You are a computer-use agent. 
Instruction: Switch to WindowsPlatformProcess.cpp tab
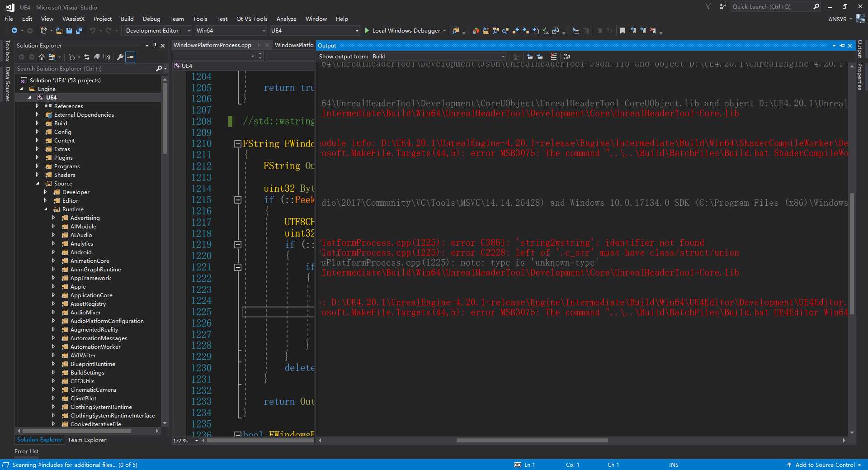tap(212, 45)
